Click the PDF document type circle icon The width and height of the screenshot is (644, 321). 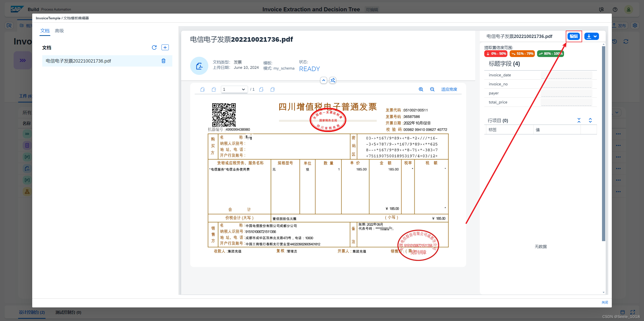tap(199, 66)
